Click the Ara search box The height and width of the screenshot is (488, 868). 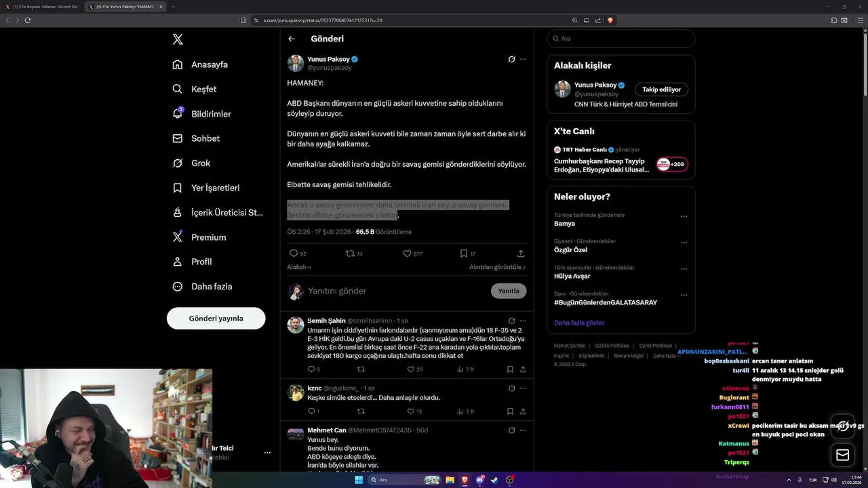pyautogui.click(x=621, y=39)
